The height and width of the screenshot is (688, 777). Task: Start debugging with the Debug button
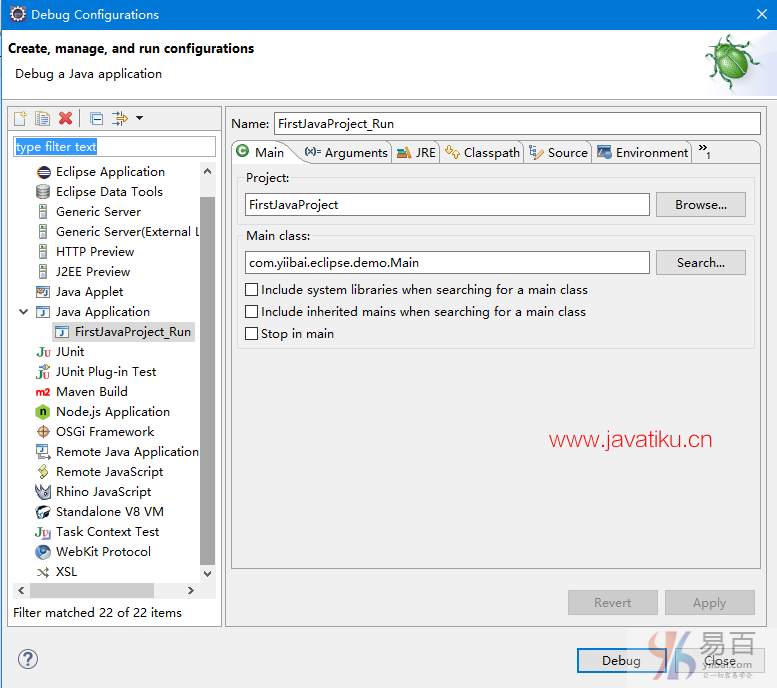click(621, 661)
